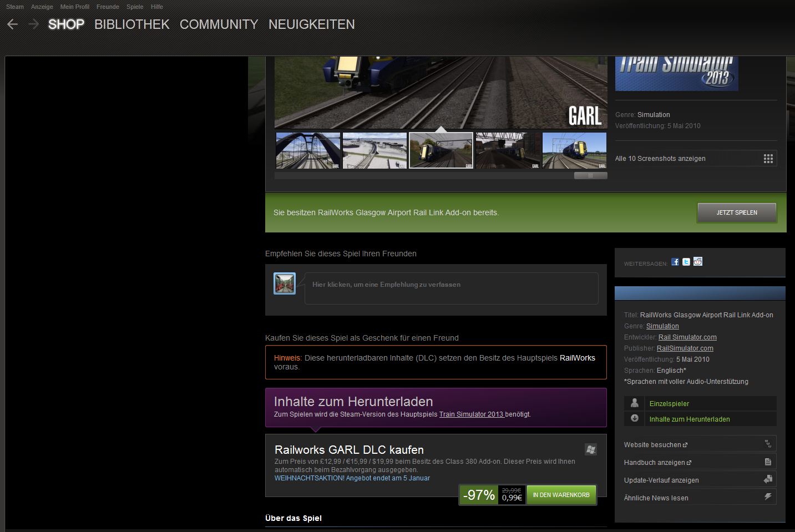The width and height of the screenshot is (795, 532).
Task: Click the Windows platform icon
Action: pyautogui.click(x=591, y=449)
